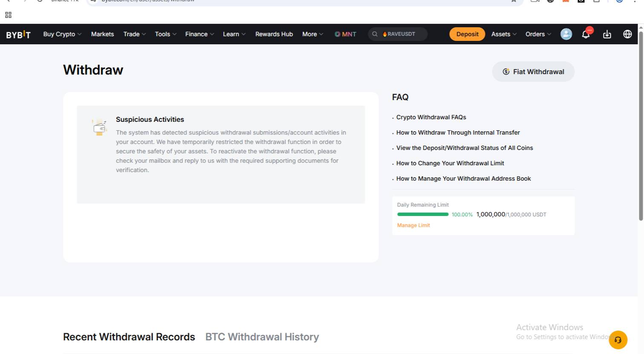Open Manage Limit link
Viewport: 644px width, 354px height.
click(x=413, y=225)
